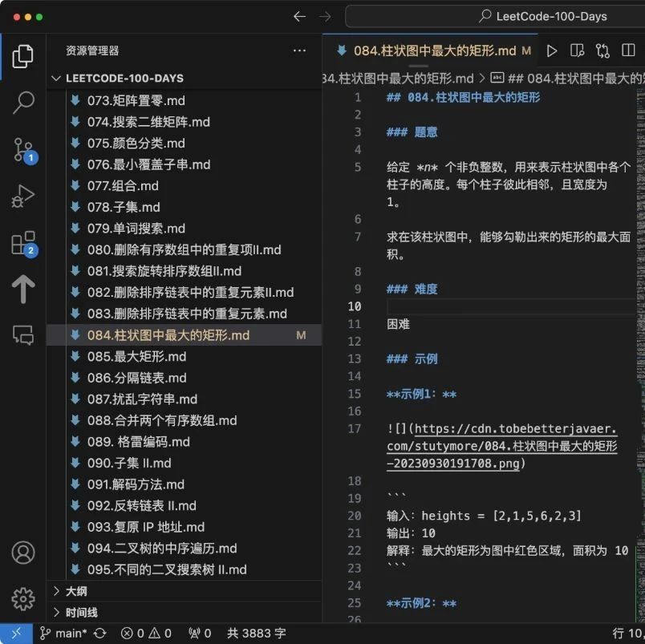The height and width of the screenshot is (644, 645).
Task: Click the line number indicator 行 10
Action: click(628, 634)
